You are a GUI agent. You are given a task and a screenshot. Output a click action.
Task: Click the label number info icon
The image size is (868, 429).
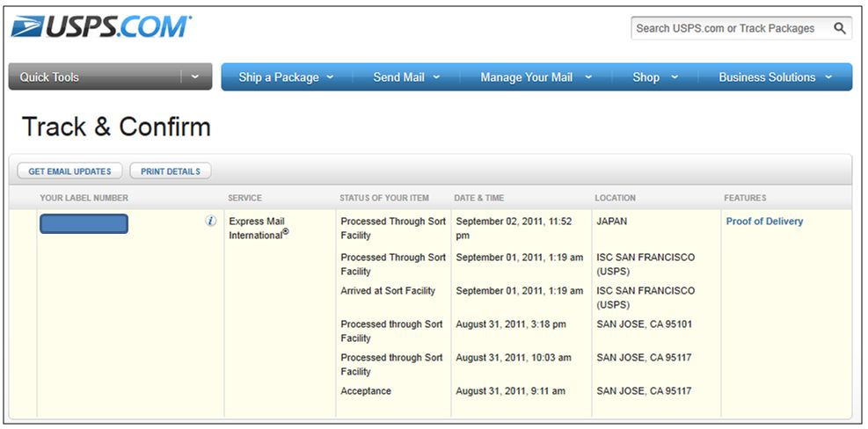(211, 221)
